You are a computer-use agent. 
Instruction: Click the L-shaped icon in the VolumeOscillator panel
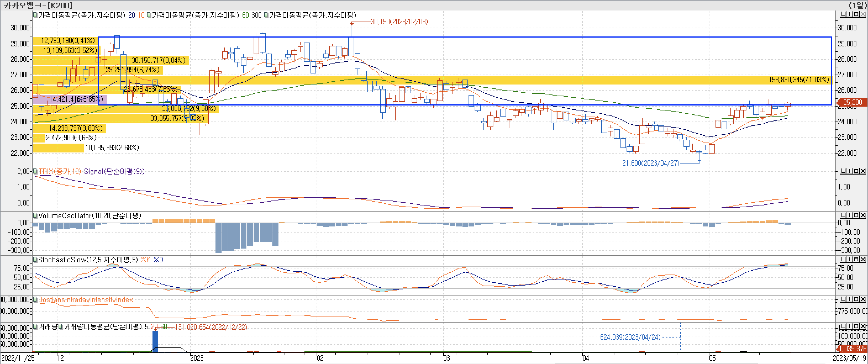pos(843,215)
